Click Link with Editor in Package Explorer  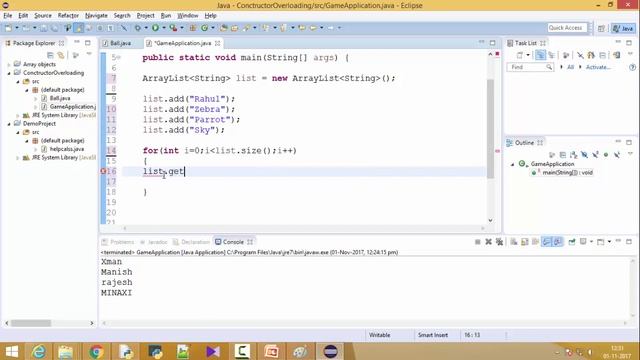[61, 55]
